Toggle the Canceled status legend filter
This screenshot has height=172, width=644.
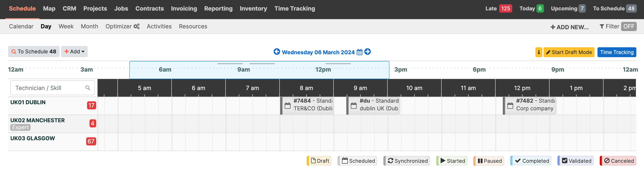(618, 161)
